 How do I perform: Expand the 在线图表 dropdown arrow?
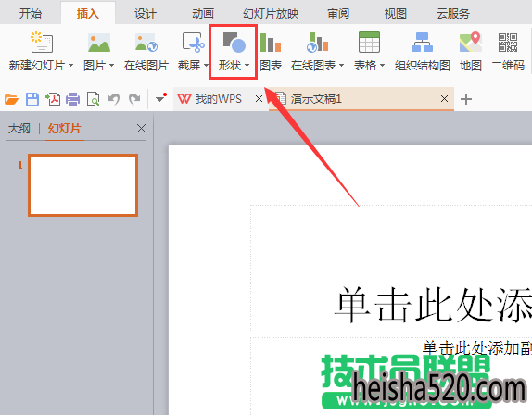[x=341, y=65]
